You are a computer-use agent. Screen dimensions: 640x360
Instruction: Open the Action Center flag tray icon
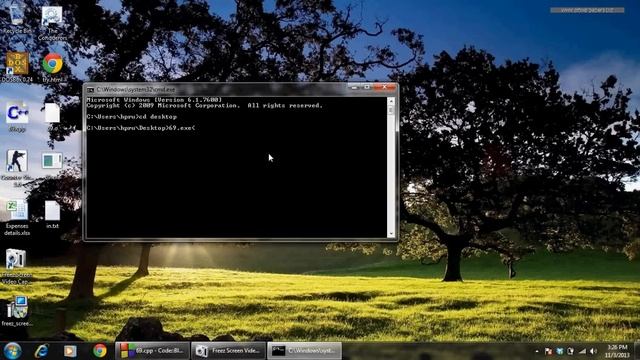(x=548, y=351)
